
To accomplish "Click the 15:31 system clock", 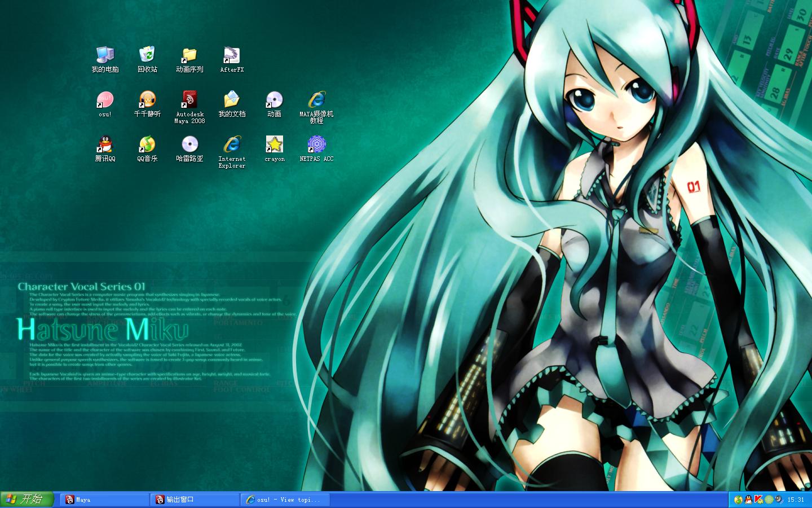I will pyautogui.click(x=796, y=500).
